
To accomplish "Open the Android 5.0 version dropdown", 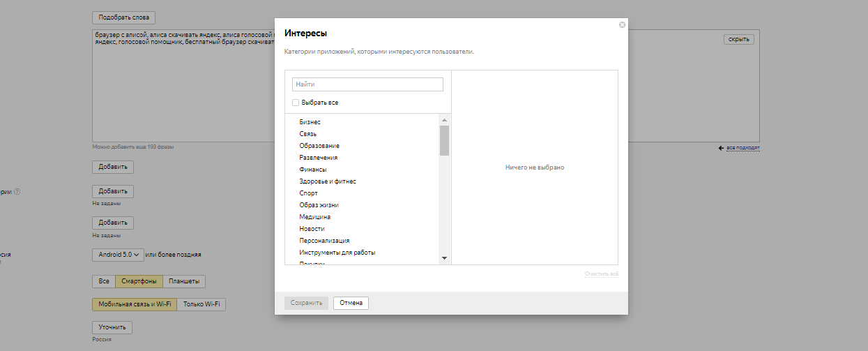I will click(118, 255).
